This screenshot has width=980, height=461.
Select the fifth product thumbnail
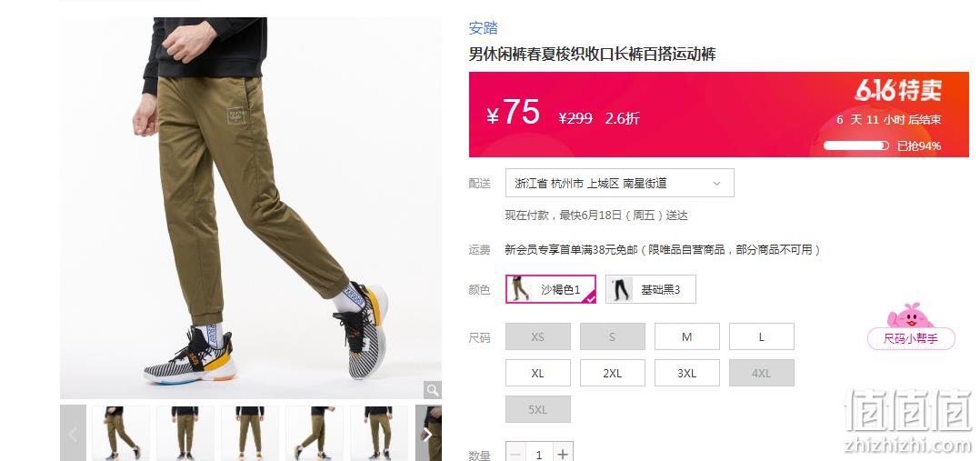pyautogui.click(x=379, y=434)
